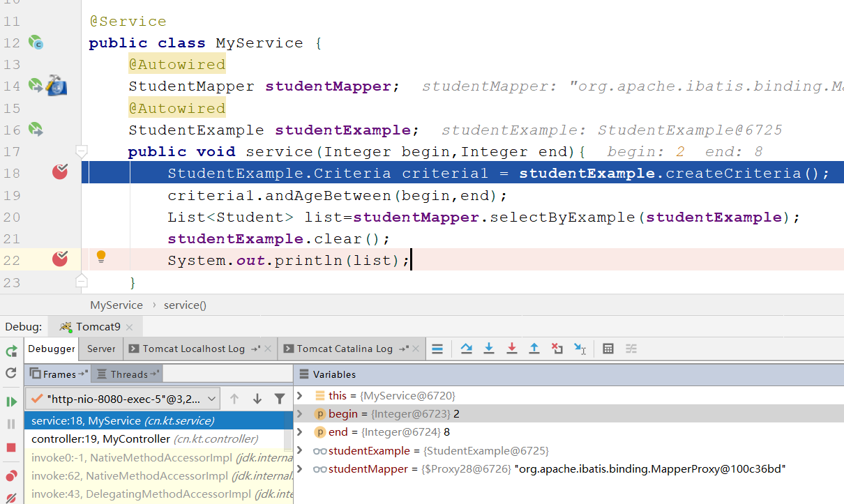Click the light bulb intention icon
Viewport: 844px width, 504px height.
coord(101,257)
